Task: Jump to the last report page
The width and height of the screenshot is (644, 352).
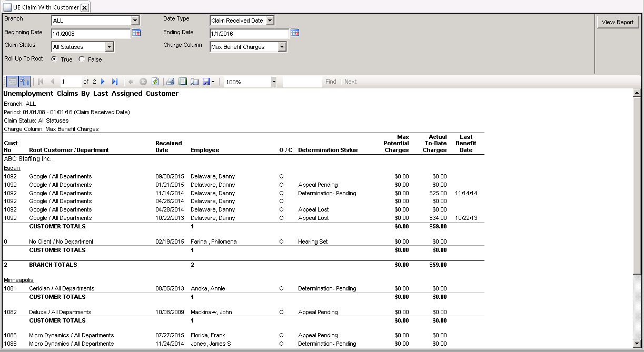Action: (115, 82)
